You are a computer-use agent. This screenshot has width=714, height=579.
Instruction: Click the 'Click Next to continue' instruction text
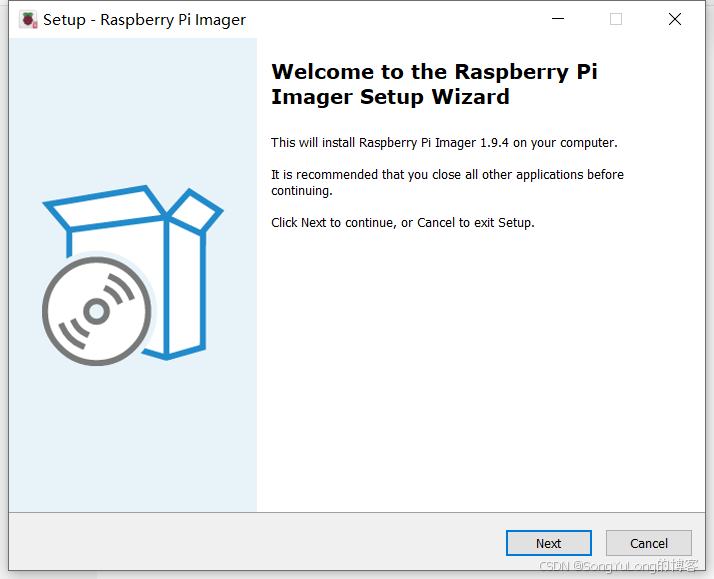[403, 223]
